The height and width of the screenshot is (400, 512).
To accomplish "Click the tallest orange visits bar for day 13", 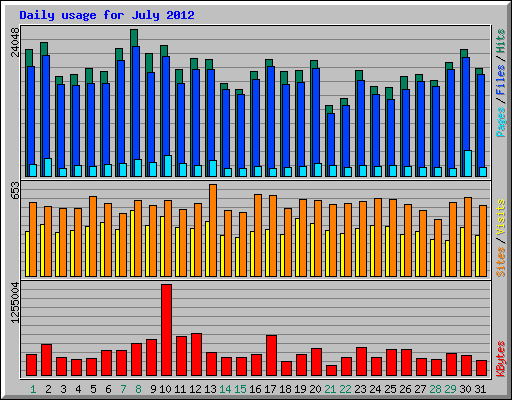I will click(x=213, y=230).
